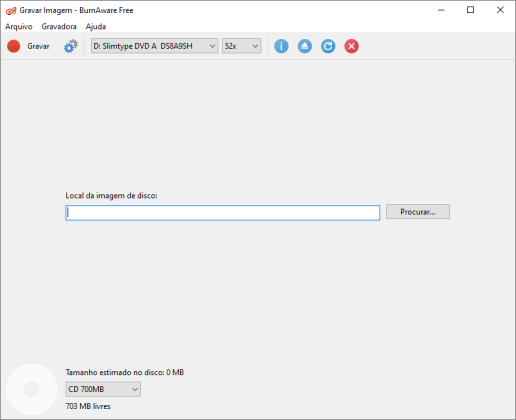Expand the D: Slimtype DVD drive dropdown
The width and height of the screenshot is (516, 420).
tap(155, 46)
